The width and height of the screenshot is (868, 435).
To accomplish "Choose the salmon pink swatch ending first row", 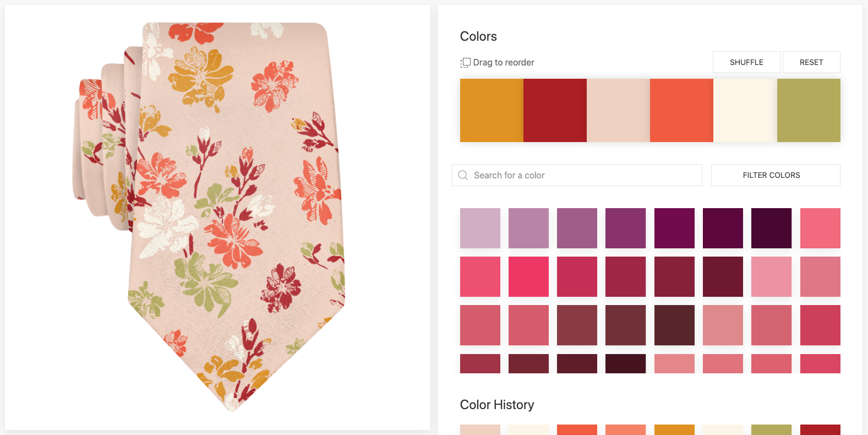I will coord(820,228).
